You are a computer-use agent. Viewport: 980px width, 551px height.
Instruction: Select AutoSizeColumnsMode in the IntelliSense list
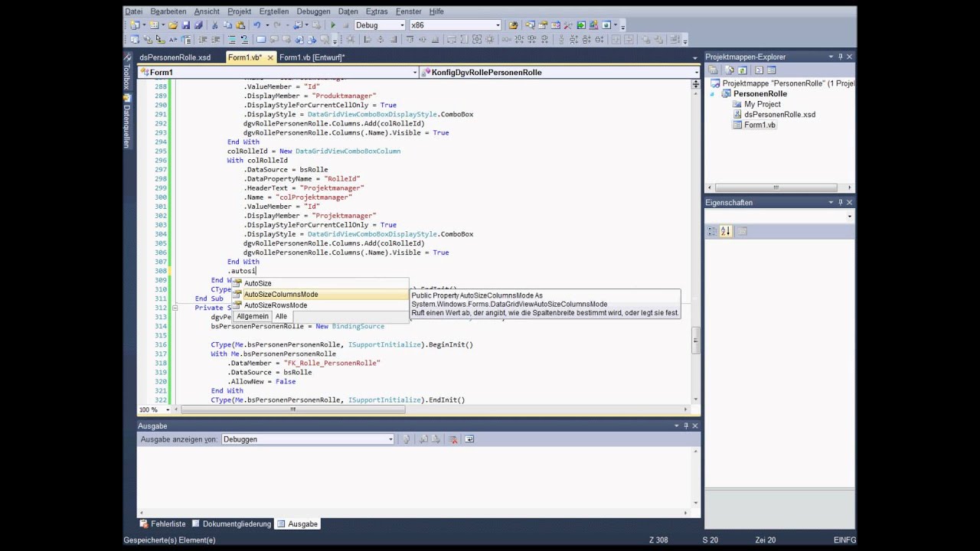pyautogui.click(x=321, y=295)
